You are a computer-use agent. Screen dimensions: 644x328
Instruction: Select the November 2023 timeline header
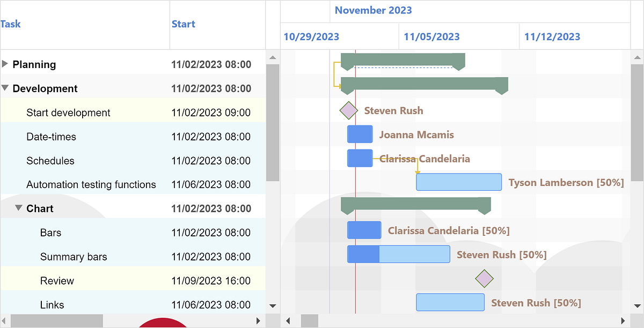[x=373, y=10]
